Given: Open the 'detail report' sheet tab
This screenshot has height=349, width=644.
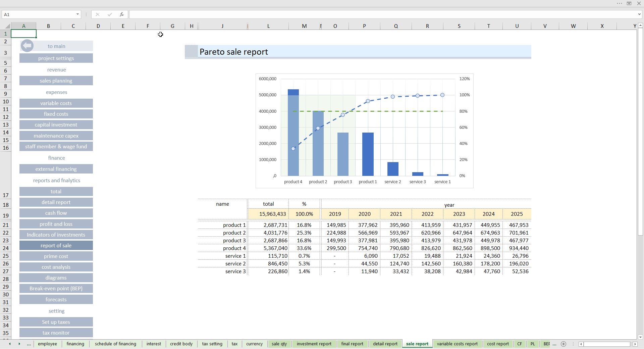Looking at the screenshot, I should tap(385, 344).
